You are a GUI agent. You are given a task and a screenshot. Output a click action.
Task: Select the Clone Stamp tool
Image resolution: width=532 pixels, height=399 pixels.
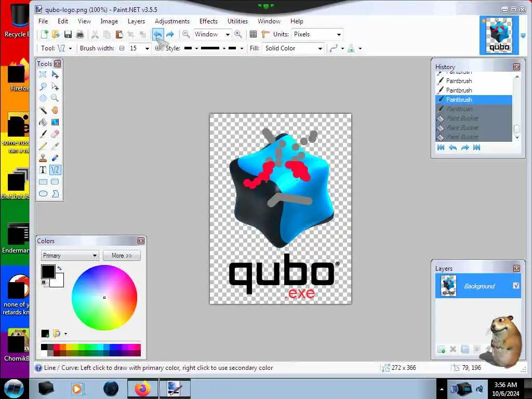click(x=43, y=158)
